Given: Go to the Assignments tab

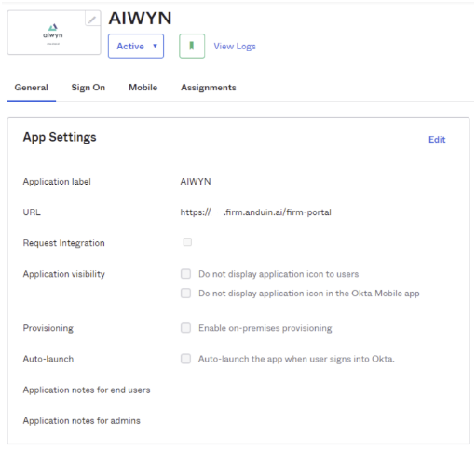Looking at the screenshot, I should [x=209, y=88].
